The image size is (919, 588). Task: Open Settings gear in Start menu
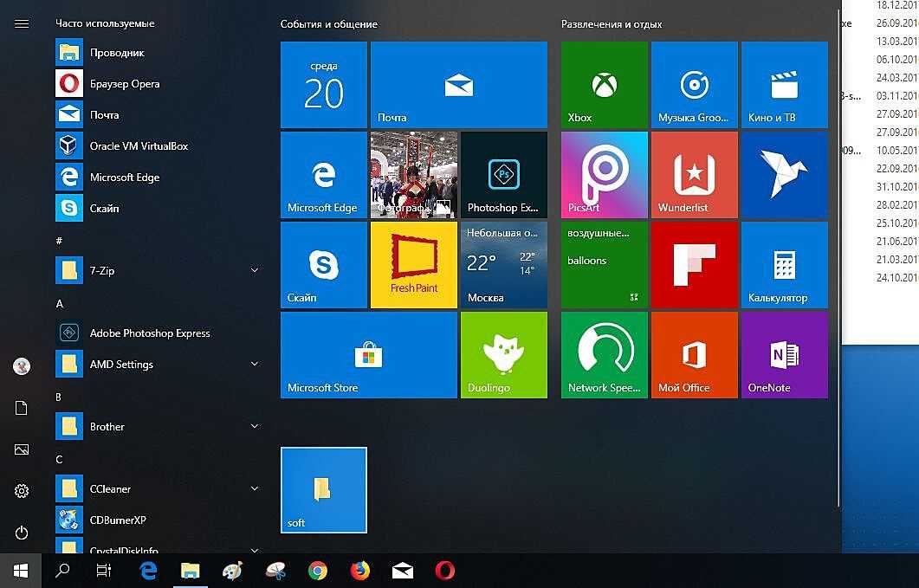click(x=22, y=491)
